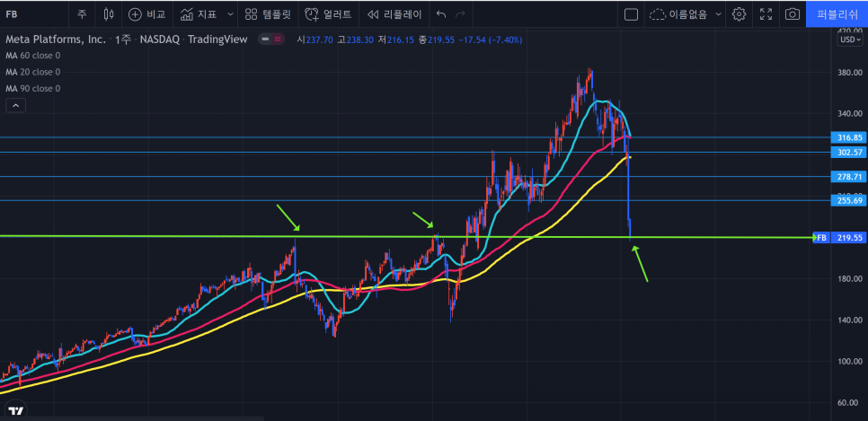The height and width of the screenshot is (421, 868).
Task: Open the USD currency dropdown
Action: [851, 39]
